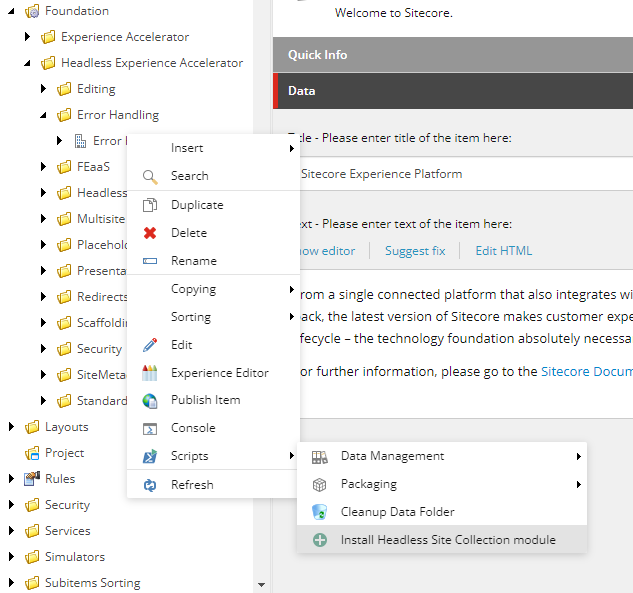Select the Redirects tree item
The image size is (633, 593).
[x=102, y=297]
